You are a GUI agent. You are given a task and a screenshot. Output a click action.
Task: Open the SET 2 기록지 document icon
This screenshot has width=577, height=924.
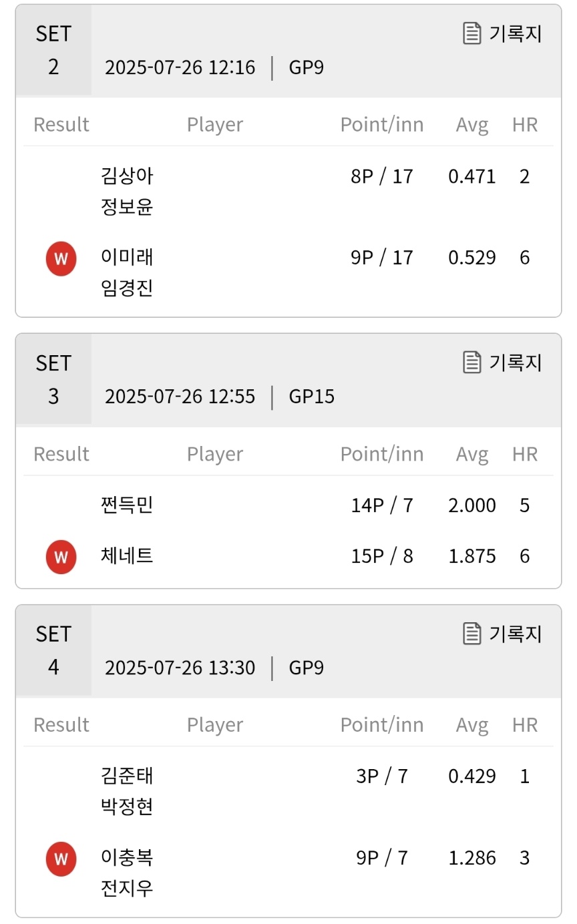point(471,33)
